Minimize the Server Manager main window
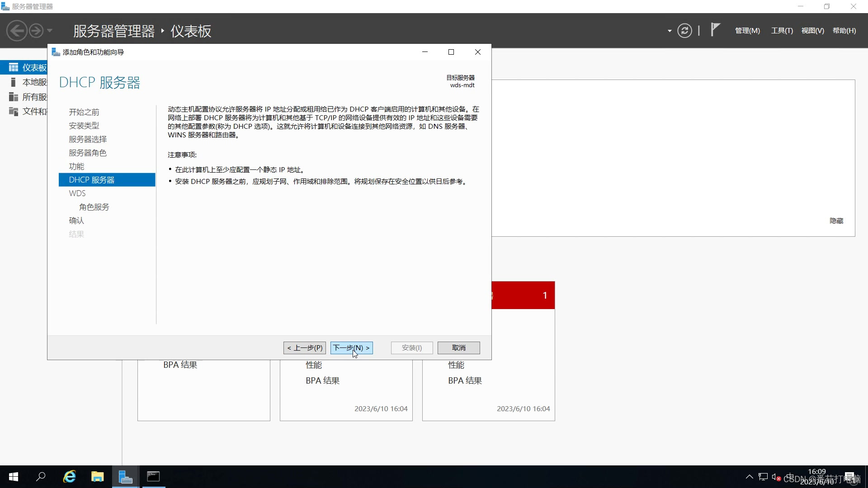 point(801,6)
